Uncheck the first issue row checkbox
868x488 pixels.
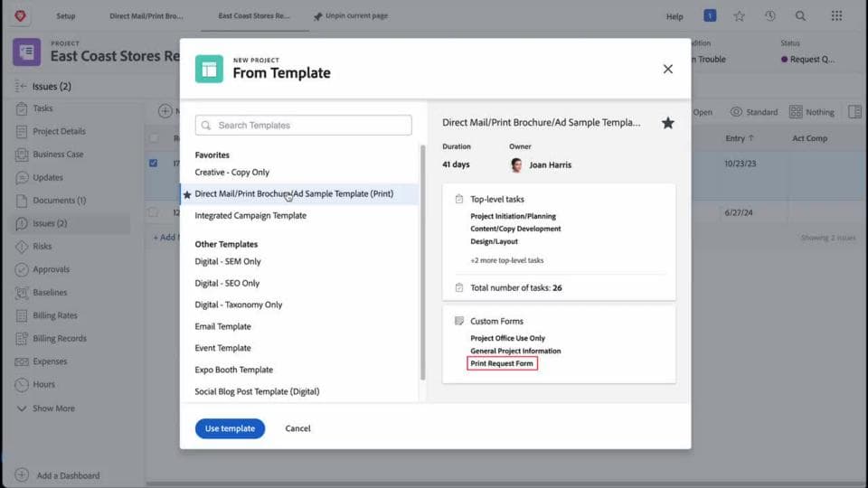pyautogui.click(x=154, y=164)
